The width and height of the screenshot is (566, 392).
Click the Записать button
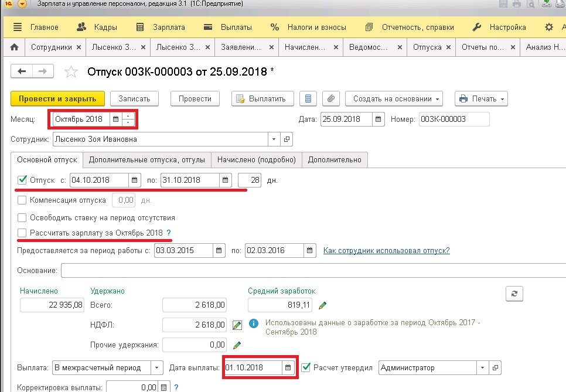[134, 98]
